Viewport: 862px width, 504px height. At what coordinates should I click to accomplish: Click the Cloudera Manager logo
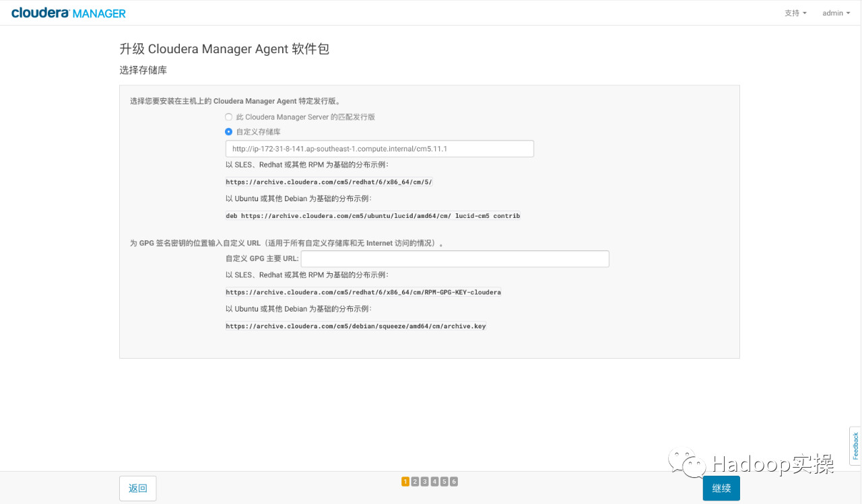pyautogui.click(x=68, y=13)
